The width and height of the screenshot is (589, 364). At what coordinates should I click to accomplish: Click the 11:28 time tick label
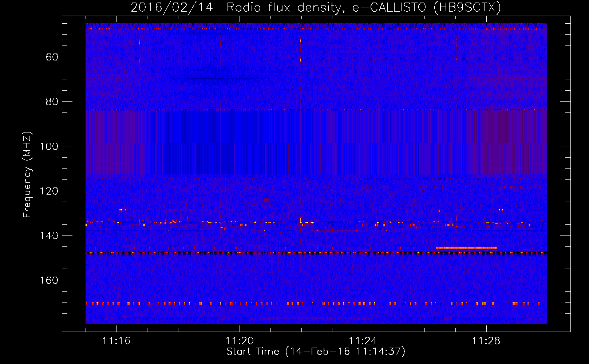click(x=486, y=341)
